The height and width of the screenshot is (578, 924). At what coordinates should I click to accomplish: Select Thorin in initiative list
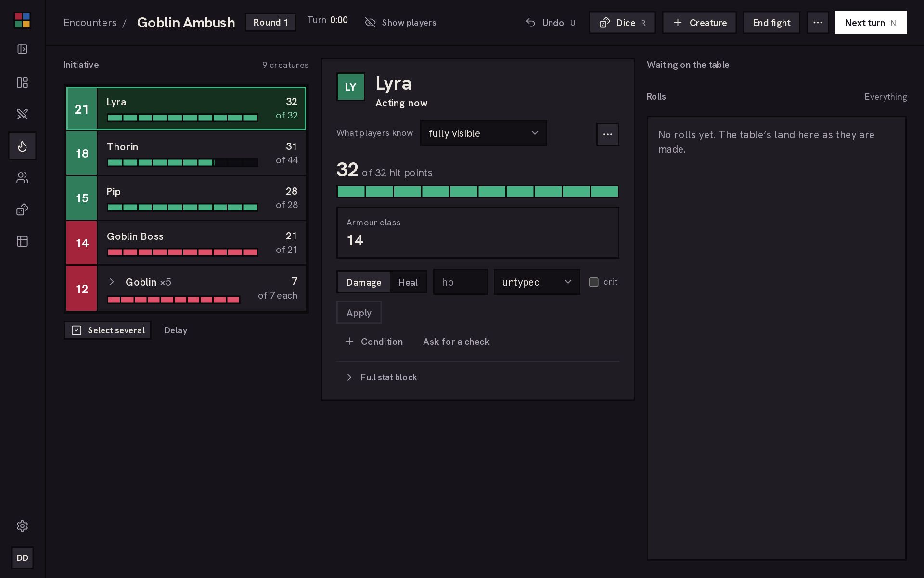(186, 153)
